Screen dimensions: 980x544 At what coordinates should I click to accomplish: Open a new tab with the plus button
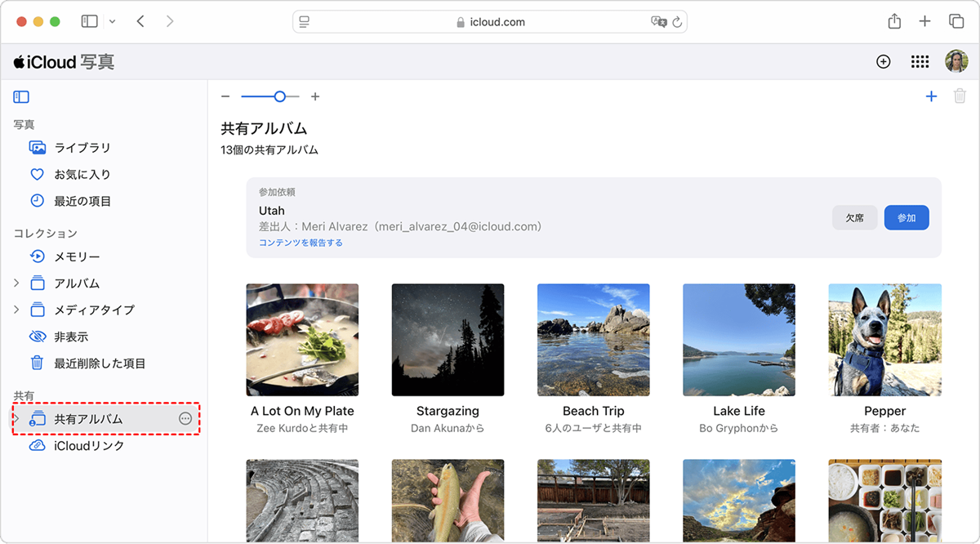(x=924, y=22)
